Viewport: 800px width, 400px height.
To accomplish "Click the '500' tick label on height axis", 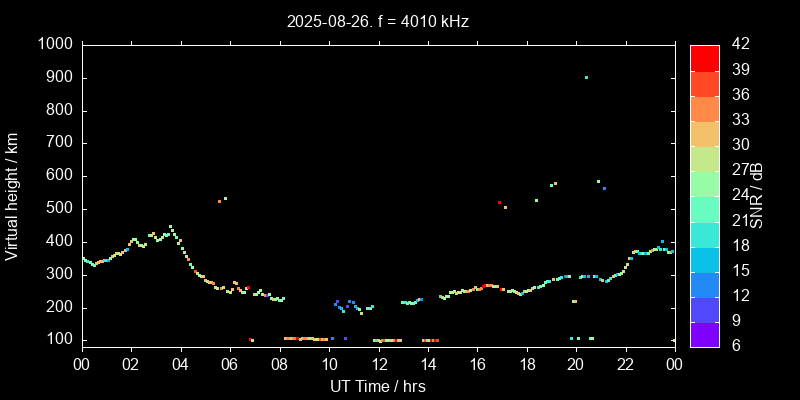I will pyautogui.click(x=59, y=209).
